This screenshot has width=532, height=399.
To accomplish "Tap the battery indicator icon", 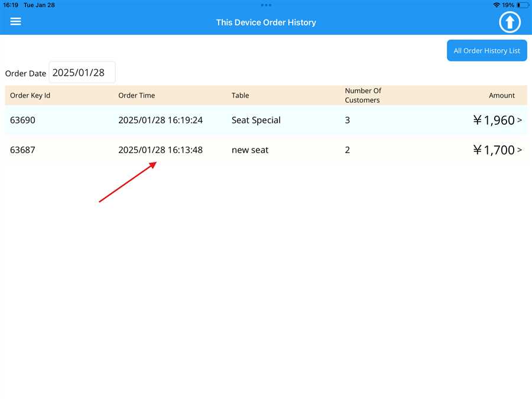I will 523,5.
